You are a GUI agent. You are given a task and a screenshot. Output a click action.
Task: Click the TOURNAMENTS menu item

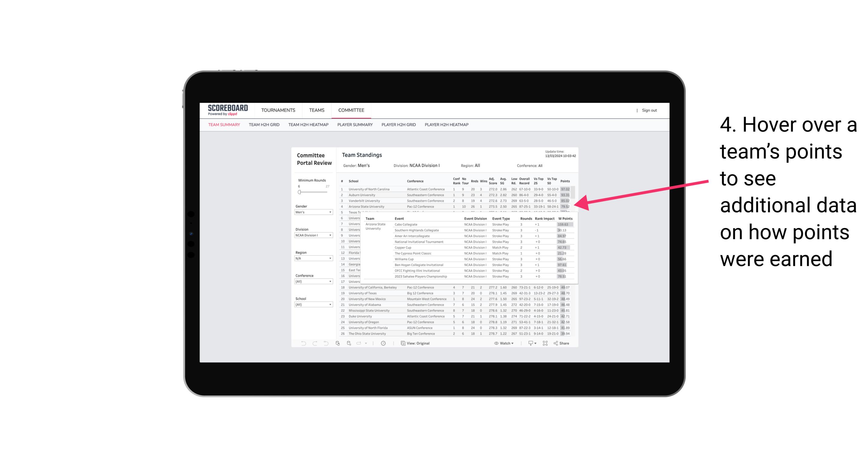tap(278, 110)
